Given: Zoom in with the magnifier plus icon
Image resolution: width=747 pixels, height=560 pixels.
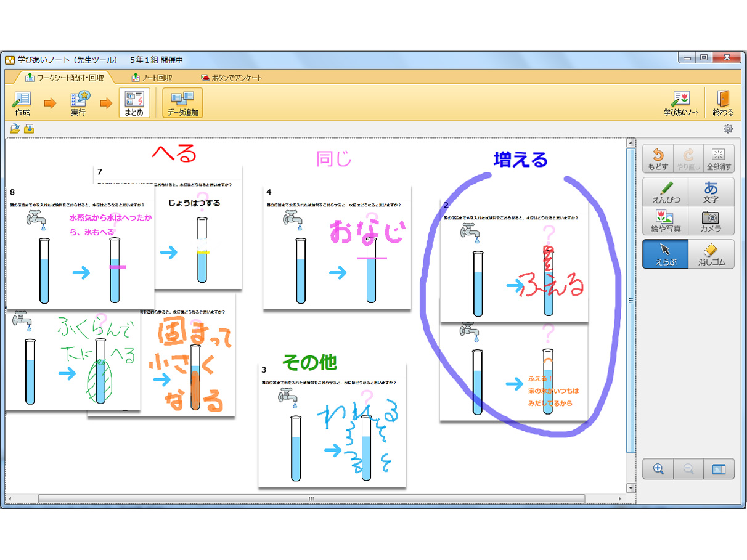Looking at the screenshot, I should tap(658, 469).
